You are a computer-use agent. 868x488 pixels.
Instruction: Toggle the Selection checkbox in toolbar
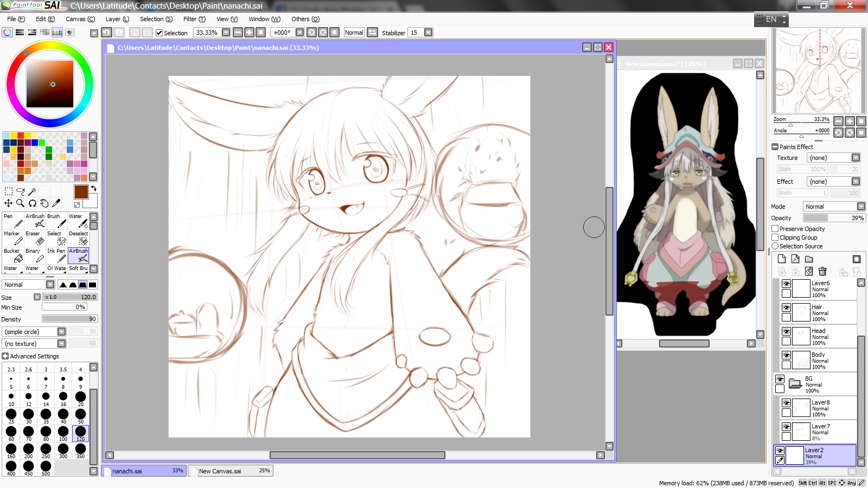pyautogui.click(x=159, y=33)
